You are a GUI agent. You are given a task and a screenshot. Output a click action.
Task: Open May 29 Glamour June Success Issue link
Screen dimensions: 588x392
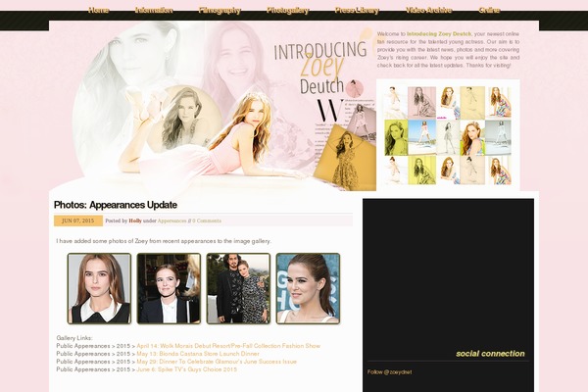[217, 362]
